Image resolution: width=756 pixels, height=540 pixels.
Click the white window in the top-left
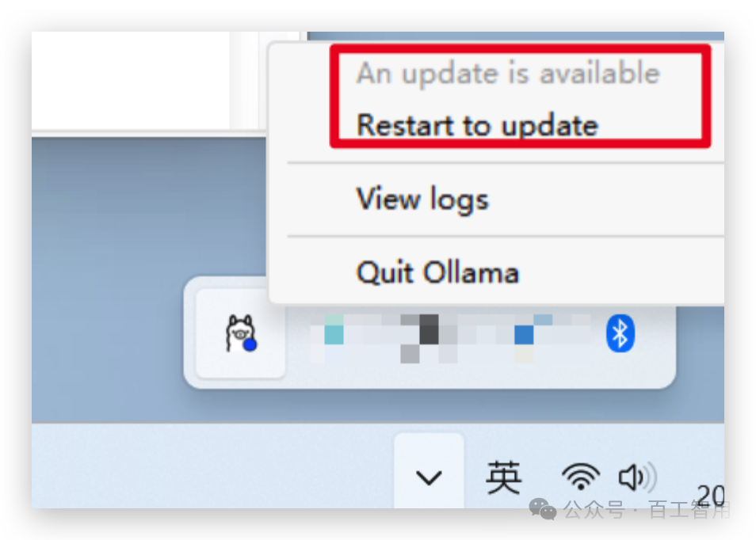tap(130, 81)
